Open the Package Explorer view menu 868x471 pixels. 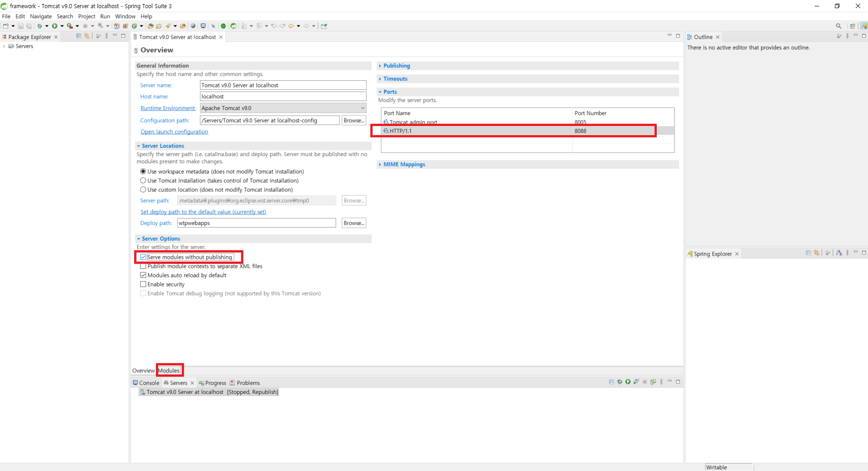pos(107,36)
